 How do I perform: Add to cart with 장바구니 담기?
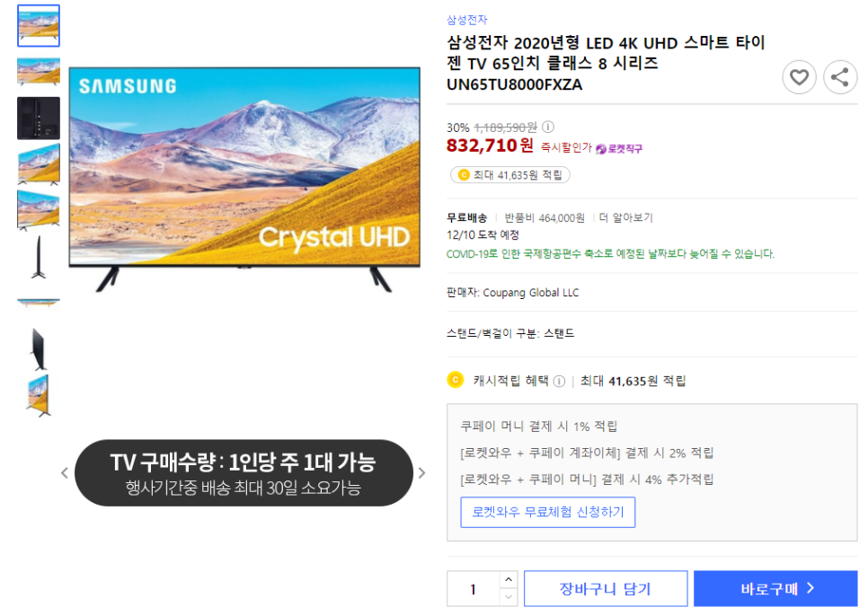click(x=605, y=589)
